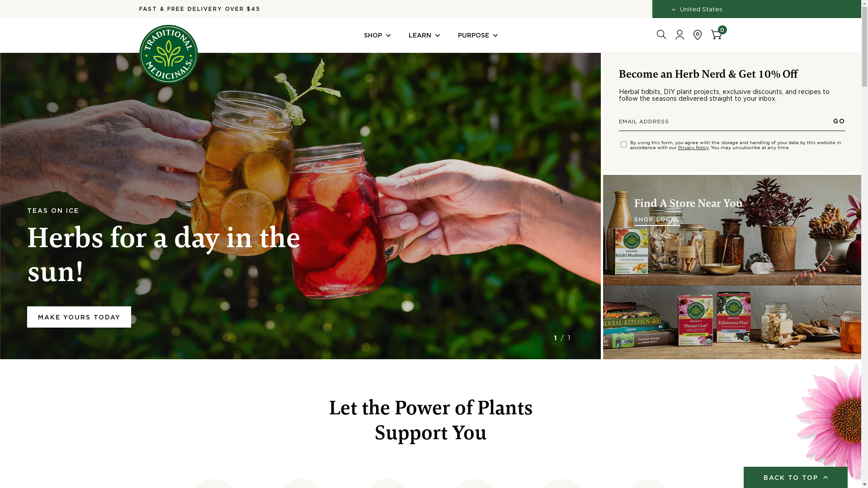
Task: Expand the SHOP dropdown chevron
Action: pyautogui.click(x=388, y=36)
